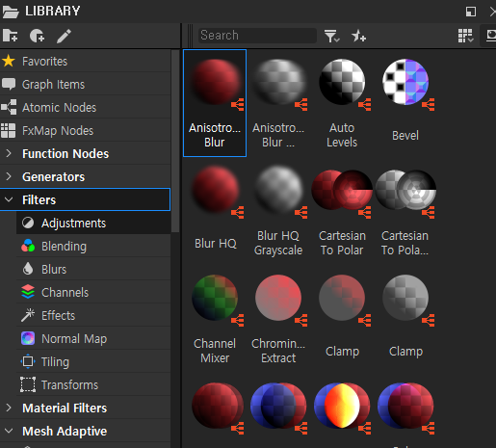Select the Auto Levels node thumbnail
The width and height of the screenshot is (496, 448).
[342, 82]
